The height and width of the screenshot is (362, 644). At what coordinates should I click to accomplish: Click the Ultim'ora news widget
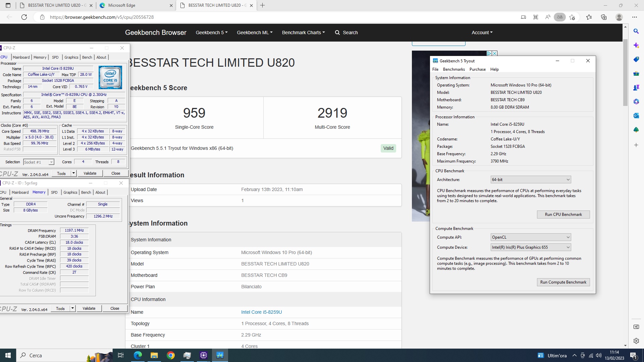(552, 355)
